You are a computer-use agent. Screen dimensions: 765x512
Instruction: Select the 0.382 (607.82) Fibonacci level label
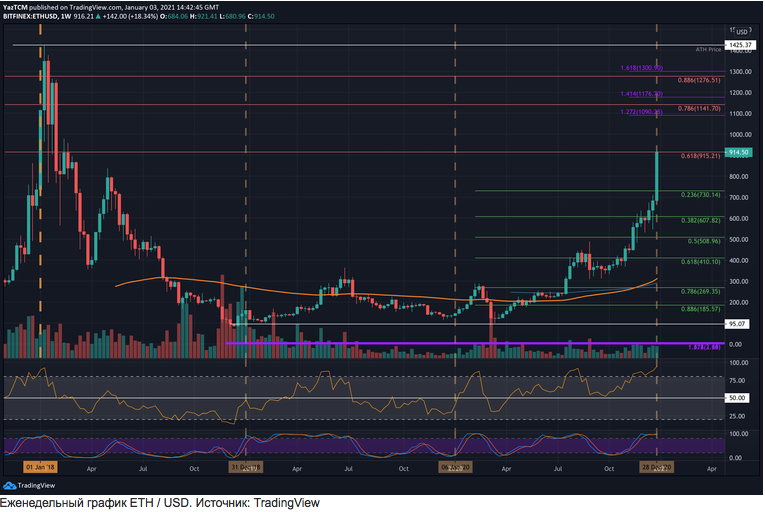[x=701, y=221]
